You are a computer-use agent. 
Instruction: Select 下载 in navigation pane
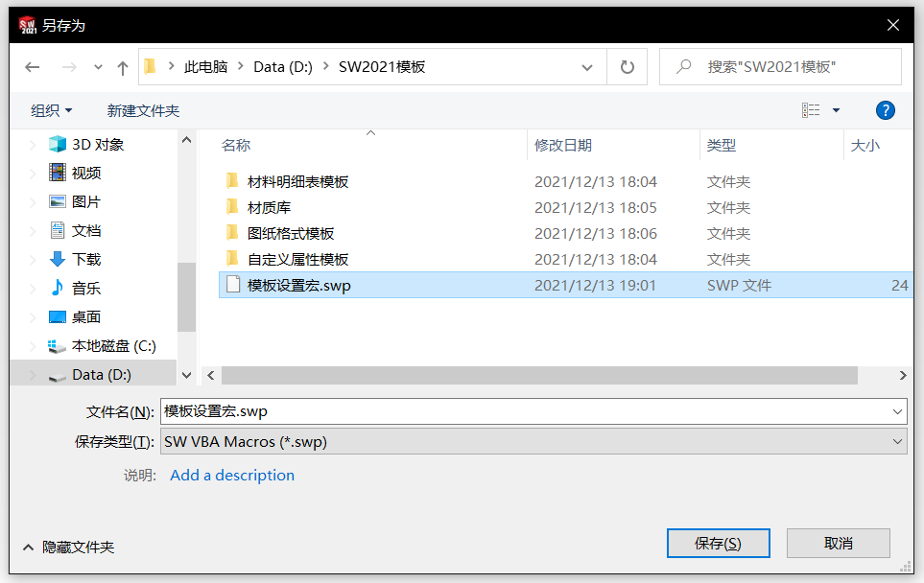point(86,259)
